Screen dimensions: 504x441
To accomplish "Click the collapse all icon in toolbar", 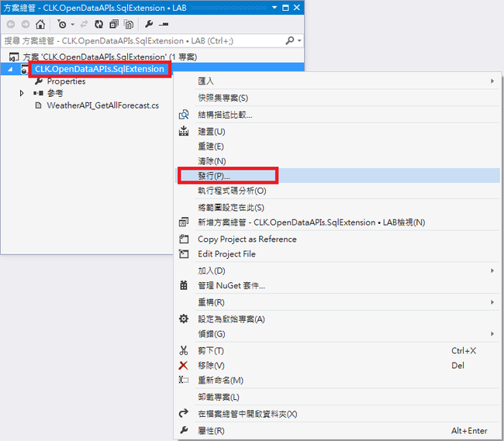I will (x=114, y=24).
